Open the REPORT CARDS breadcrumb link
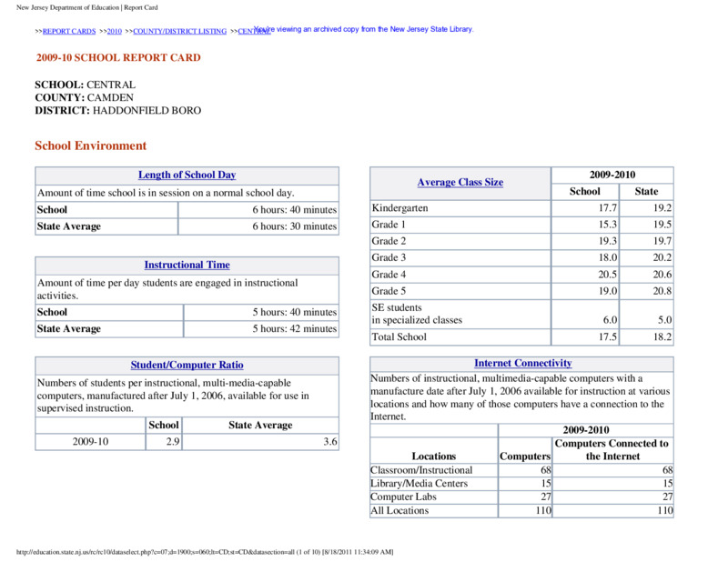This screenshot has width=728, height=562. [x=69, y=31]
